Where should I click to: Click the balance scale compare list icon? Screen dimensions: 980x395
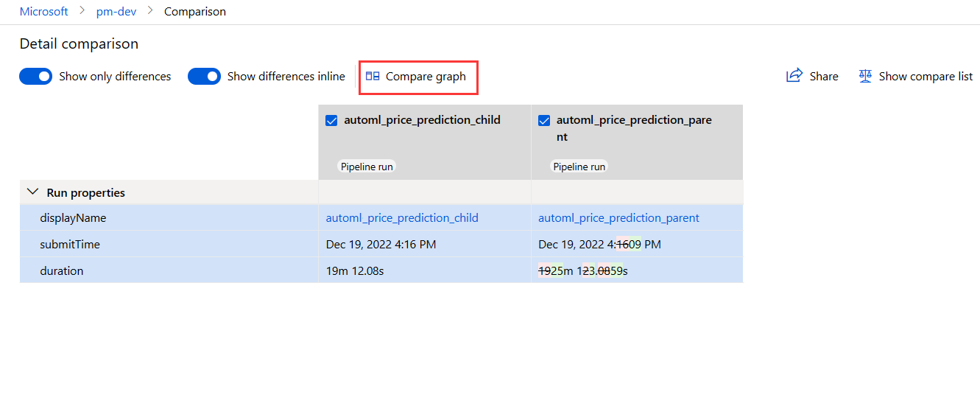pyautogui.click(x=865, y=76)
